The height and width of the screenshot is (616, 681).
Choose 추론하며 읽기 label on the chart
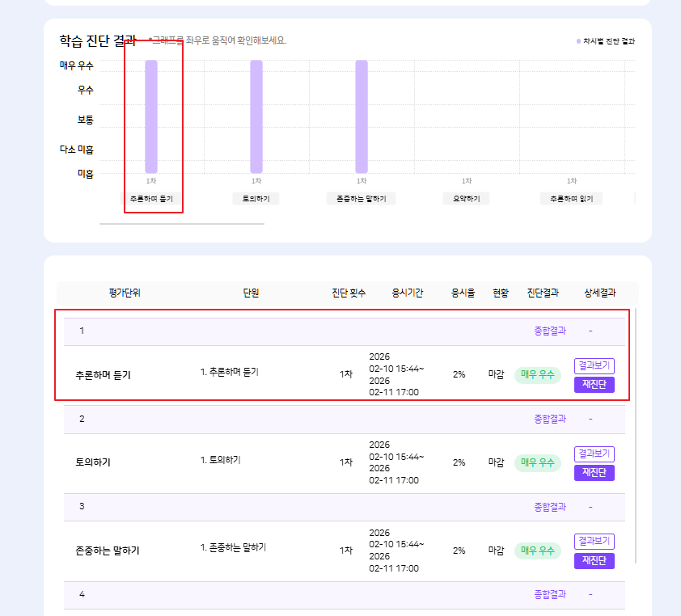pyautogui.click(x=571, y=199)
